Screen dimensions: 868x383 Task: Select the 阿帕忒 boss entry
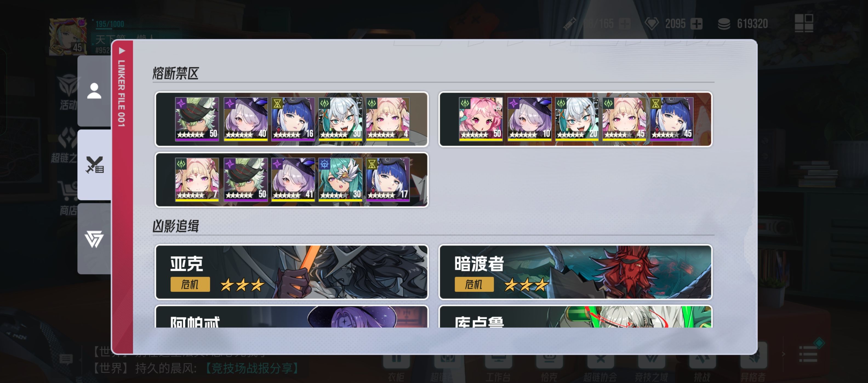point(292,317)
